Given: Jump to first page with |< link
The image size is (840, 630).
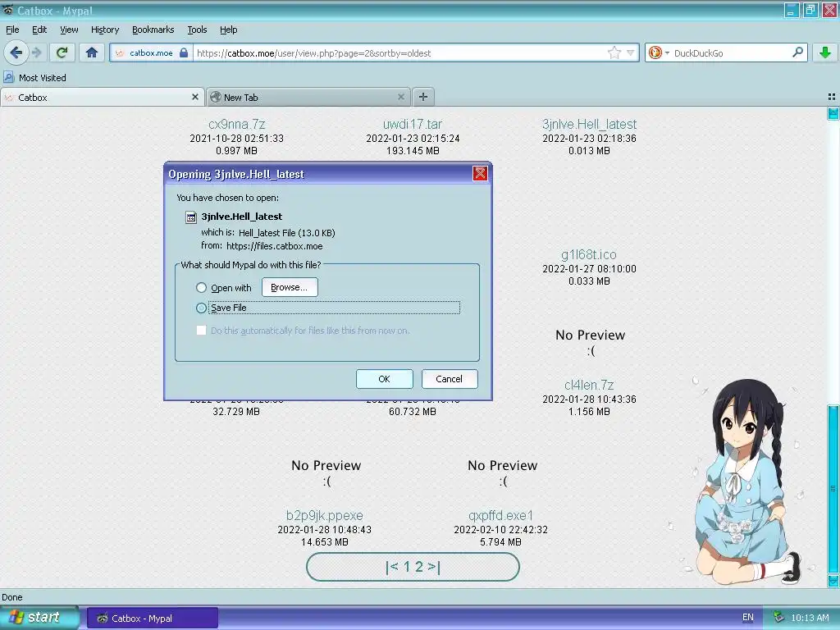Looking at the screenshot, I should (x=392, y=567).
